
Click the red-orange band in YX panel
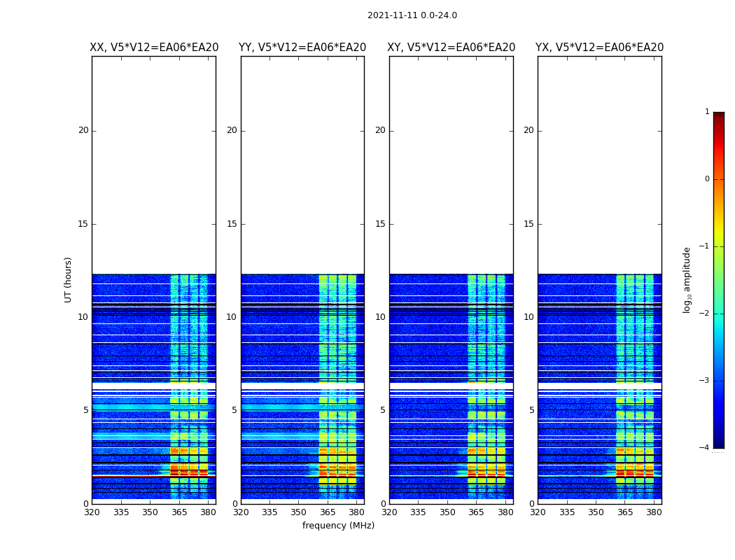(x=635, y=470)
